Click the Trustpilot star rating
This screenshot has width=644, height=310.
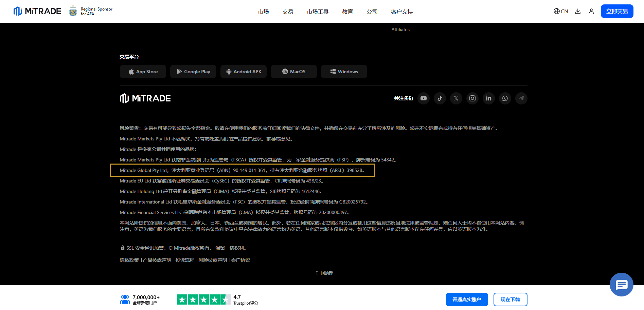tap(203, 299)
